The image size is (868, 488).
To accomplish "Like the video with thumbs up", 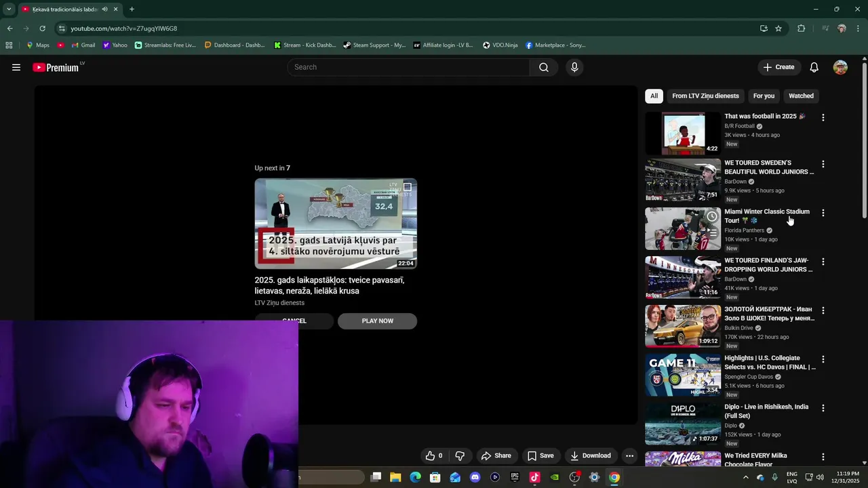I will coord(434,455).
